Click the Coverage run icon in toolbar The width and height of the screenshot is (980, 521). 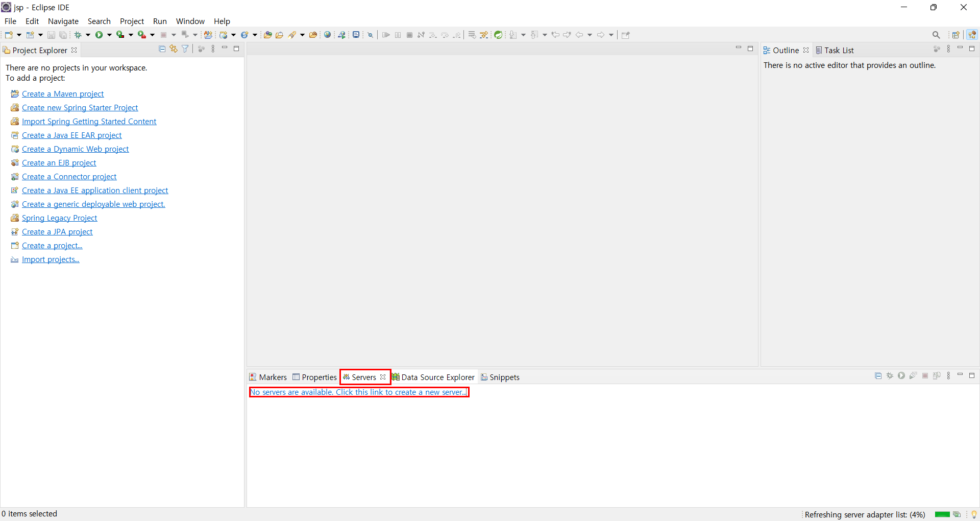pos(120,35)
